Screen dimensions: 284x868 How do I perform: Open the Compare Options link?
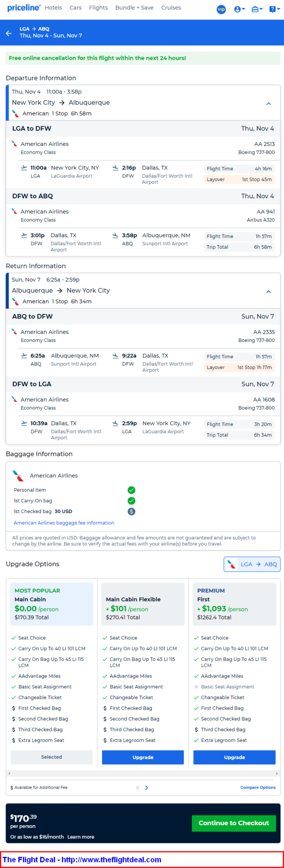coord(258,788)
